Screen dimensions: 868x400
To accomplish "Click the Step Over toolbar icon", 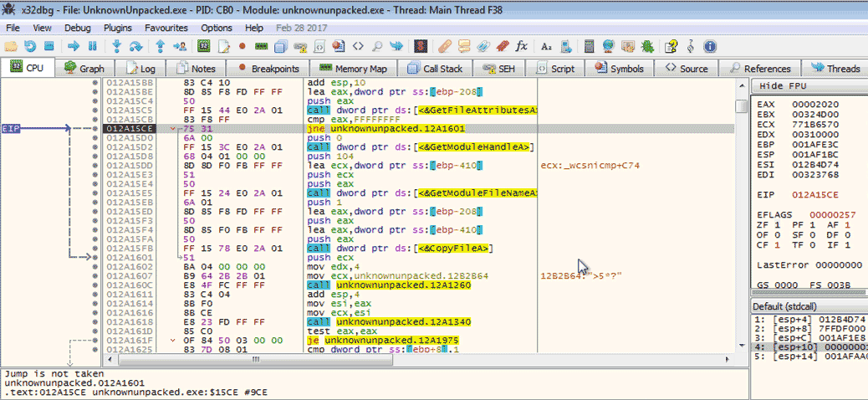I will pyautogui.click(x=137, y=46).
